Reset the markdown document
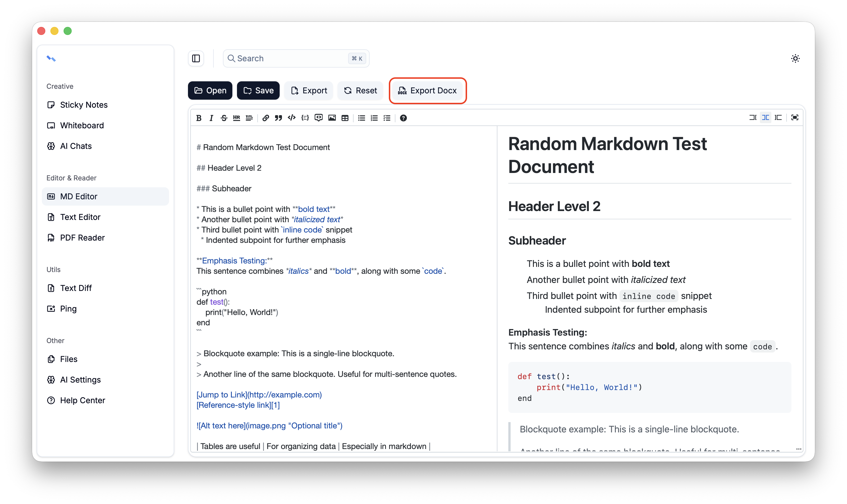This screenshot has height=504, width=847. (360, 90)
